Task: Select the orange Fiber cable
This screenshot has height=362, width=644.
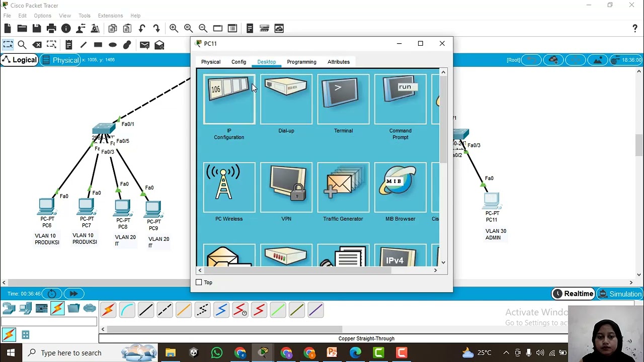Action: coord(184,310)
